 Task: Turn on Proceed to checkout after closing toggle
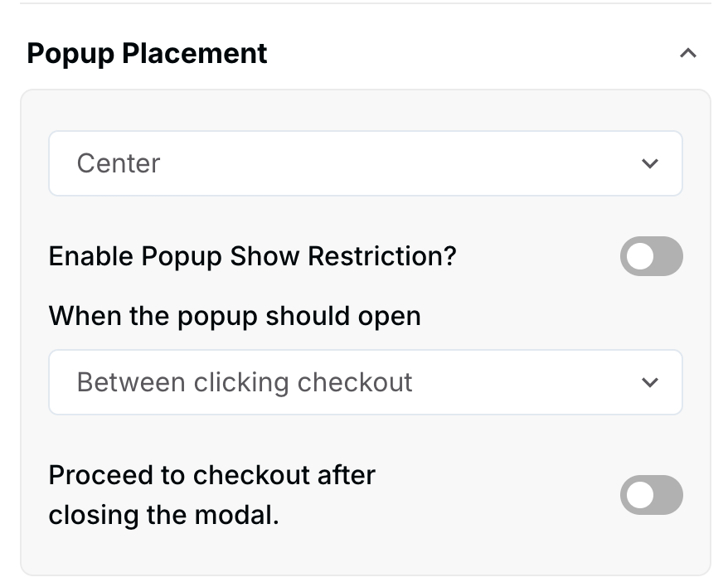pos(651,495)
